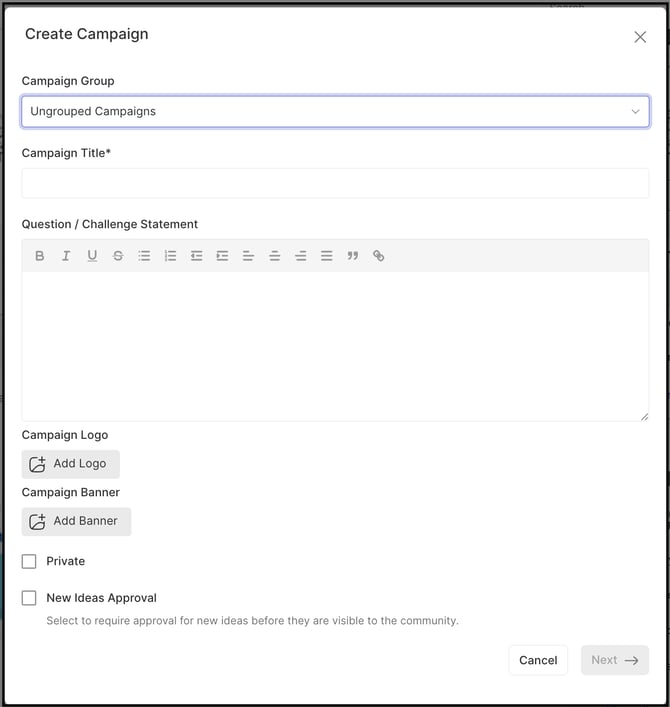Toggle underline formatting
Viewport: 670px width, 707px height.
pyautogui.click(x=92, y=256)
